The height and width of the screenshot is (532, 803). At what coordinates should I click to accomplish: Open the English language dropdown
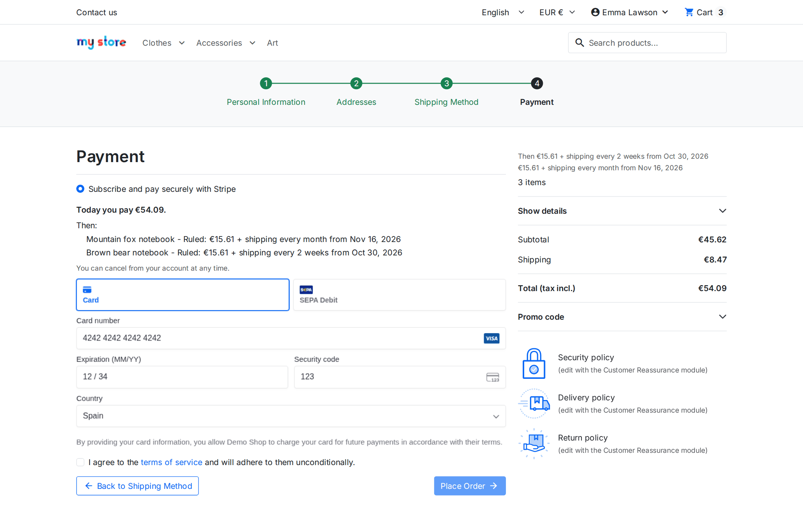coord(503,12)
